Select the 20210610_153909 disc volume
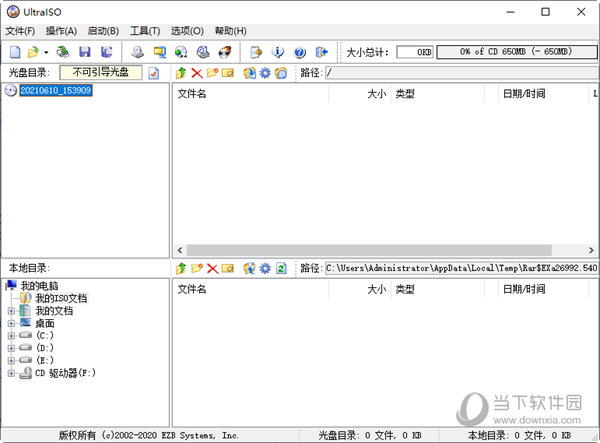This screenshot has width=600, height=443. 56,90
